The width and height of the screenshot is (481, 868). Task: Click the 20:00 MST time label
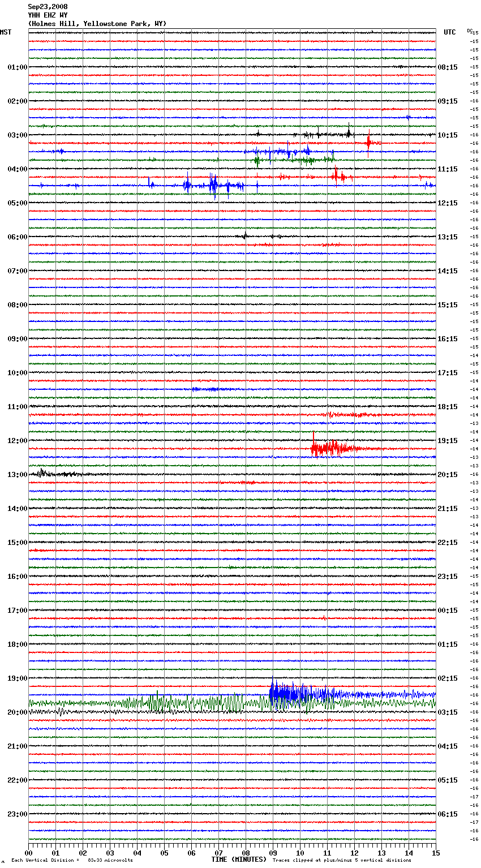(x=17, y=712)
